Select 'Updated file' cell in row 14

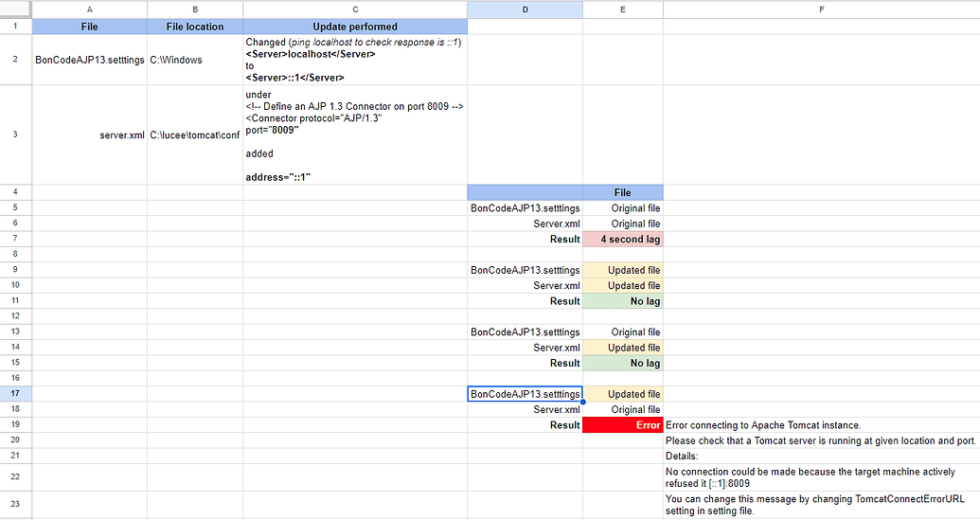click(622, 348)
